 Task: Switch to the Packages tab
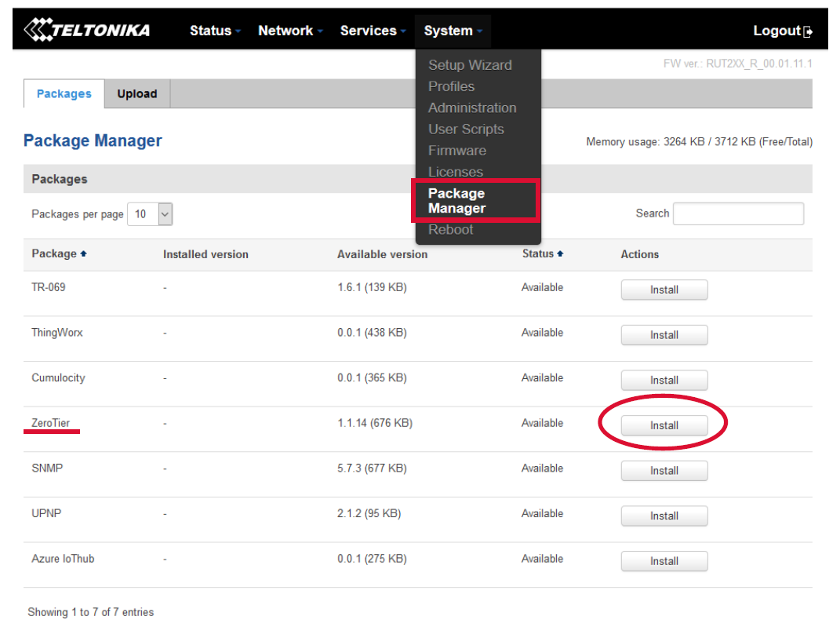pyautogui.click(x=64, y=94)
